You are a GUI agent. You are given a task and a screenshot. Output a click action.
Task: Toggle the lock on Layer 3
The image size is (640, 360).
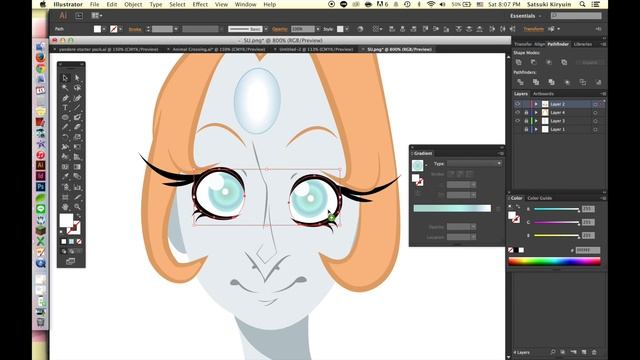(526, 121)
